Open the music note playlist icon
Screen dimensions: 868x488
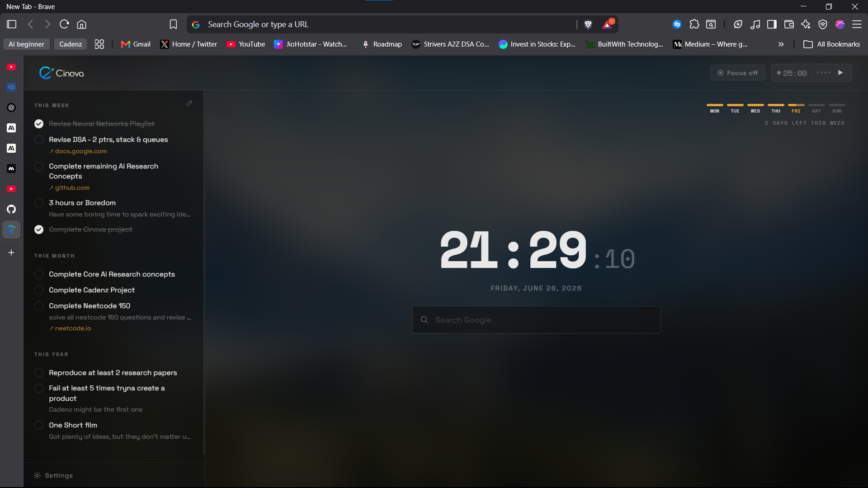pos(755,24)
